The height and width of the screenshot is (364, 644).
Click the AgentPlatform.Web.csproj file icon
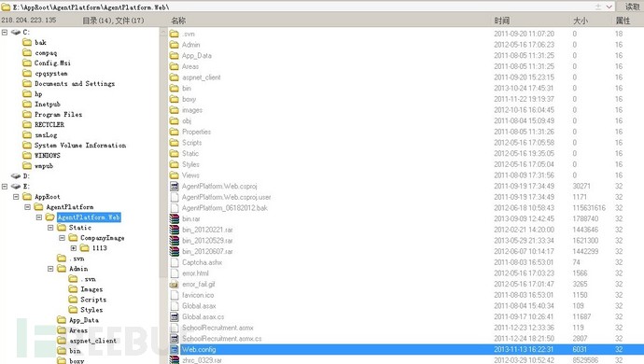[x=175, y=186]
